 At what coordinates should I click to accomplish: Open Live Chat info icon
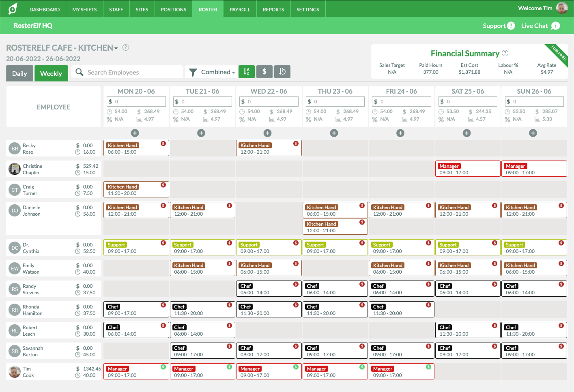(x=556, y=26)
